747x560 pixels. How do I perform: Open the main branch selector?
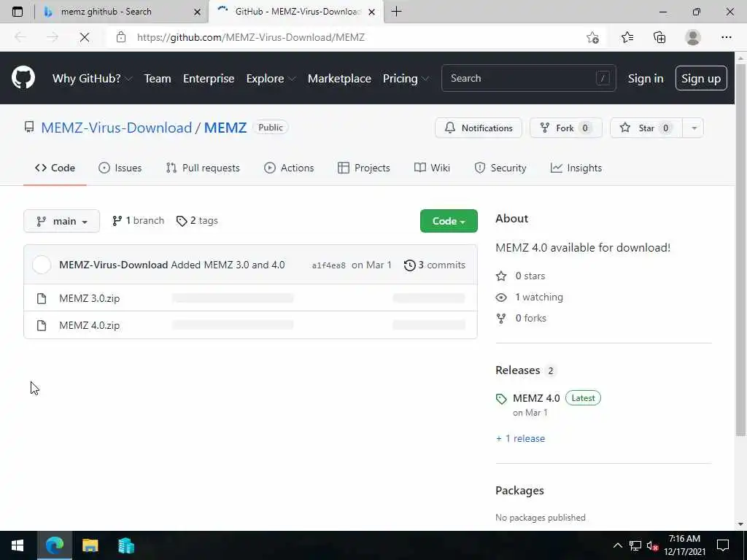61,221
